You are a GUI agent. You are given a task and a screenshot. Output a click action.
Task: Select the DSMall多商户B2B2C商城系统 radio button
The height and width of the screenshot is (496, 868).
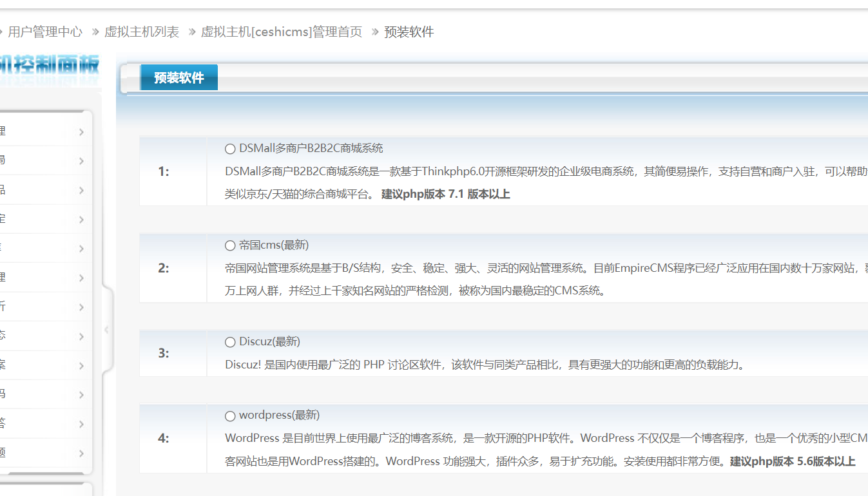230,149
